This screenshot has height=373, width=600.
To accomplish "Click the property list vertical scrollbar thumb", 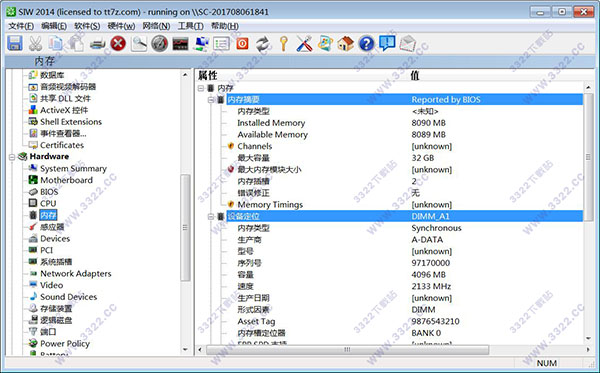I will tap(588, 157).
